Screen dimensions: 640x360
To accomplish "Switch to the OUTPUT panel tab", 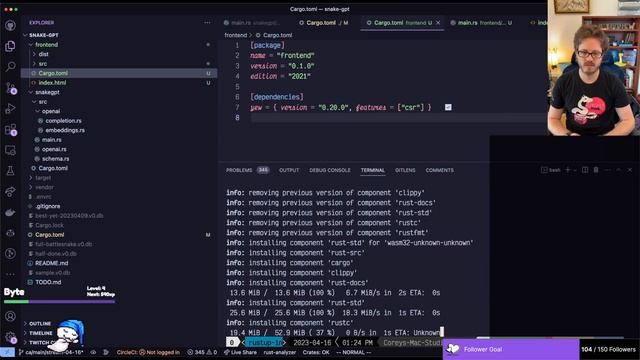I will point(289,170).
